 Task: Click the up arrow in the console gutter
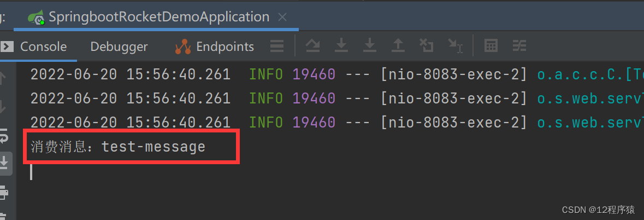point(3,79)
